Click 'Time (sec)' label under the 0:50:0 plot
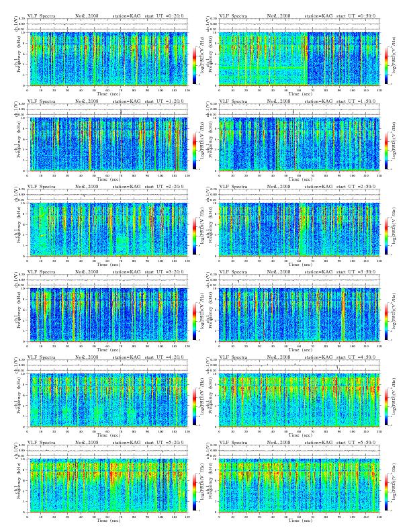 coord(300,93)
